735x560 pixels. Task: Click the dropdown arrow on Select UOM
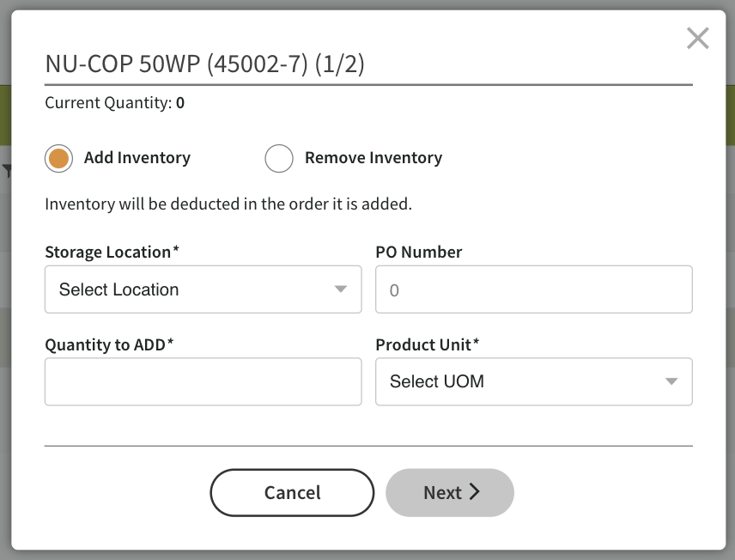coord(672,381)
